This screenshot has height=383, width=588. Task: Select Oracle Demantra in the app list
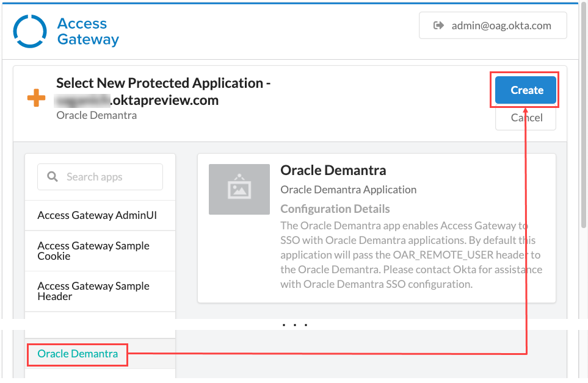coord(78,354)
